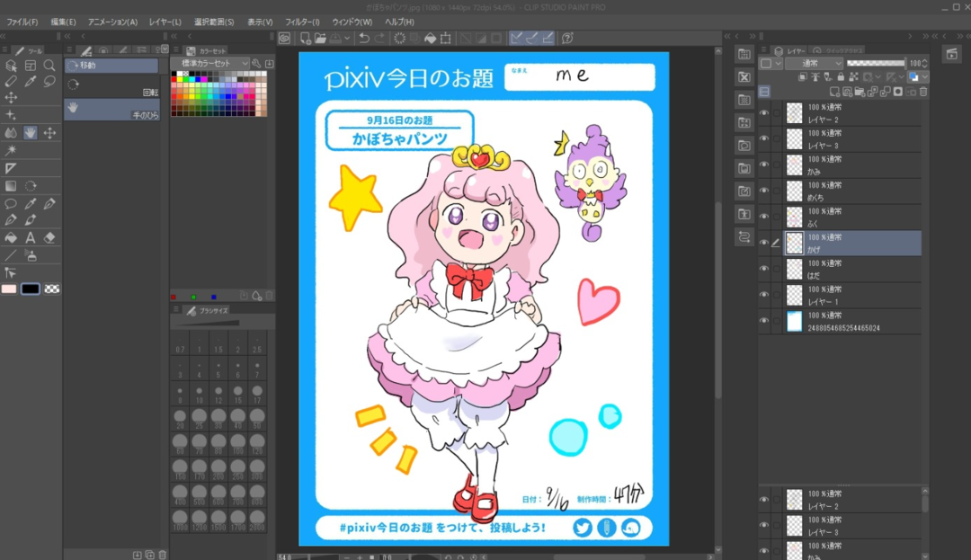Open file via folder icon in command bar
971x560 pixels.
click(321, 38)
